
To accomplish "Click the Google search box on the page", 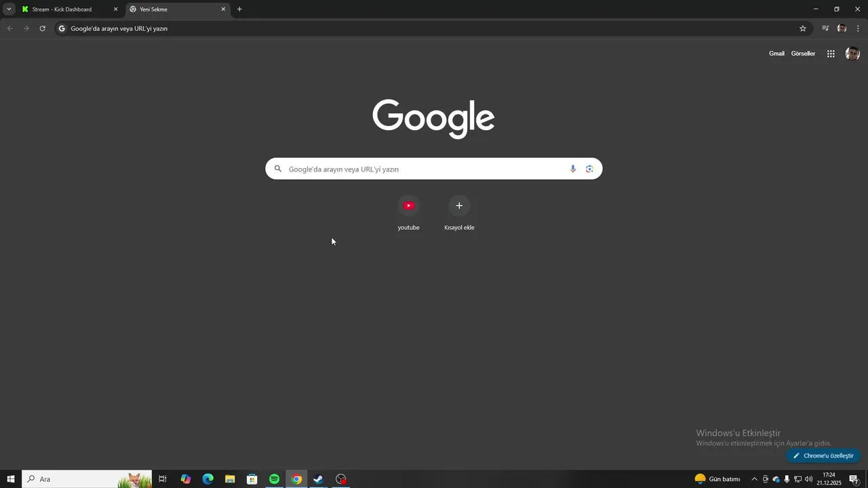I will coord(433,169).
